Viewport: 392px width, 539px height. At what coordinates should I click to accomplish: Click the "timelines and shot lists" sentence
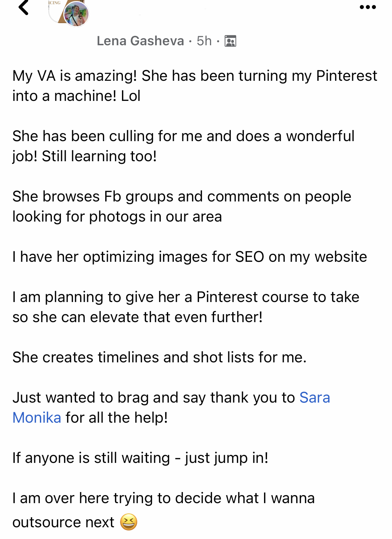coord(159,357)
